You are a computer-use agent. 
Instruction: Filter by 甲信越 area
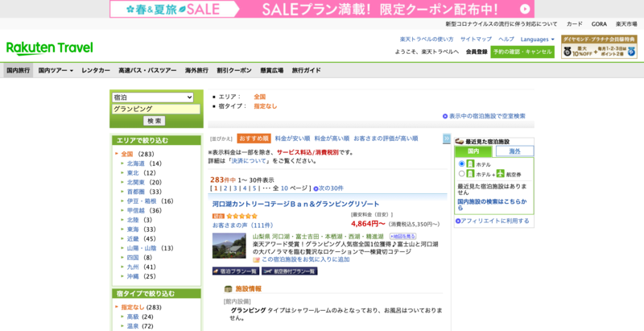(x=136, y=211)
